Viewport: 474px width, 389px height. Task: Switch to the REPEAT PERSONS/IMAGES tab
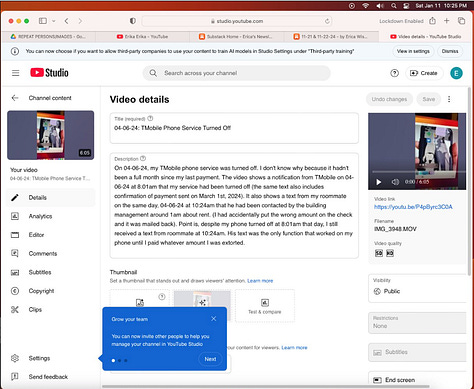49,37
